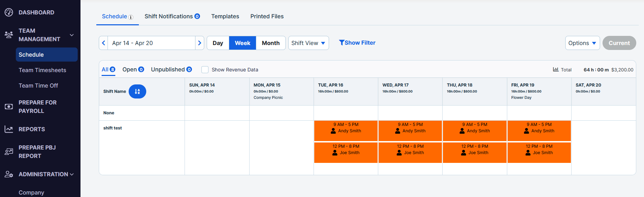Open the Printed Files tab
The width and height of the screenshot is (644, 197).
pos(267,17)
